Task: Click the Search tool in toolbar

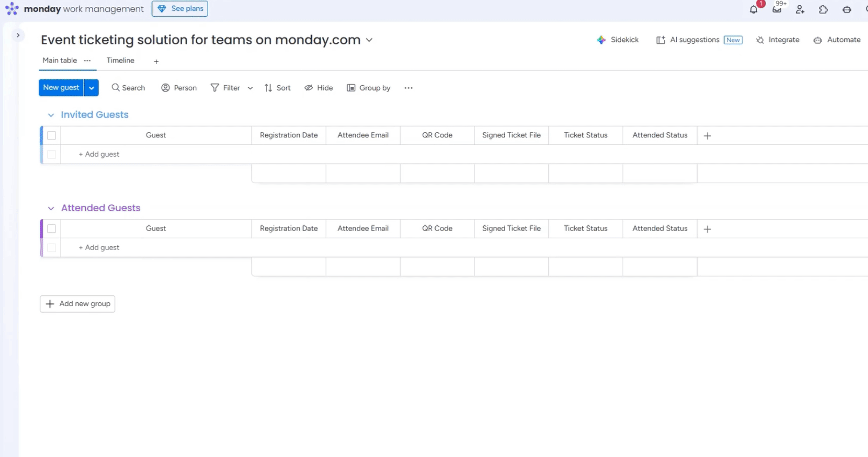Action: tap(128, 88)
